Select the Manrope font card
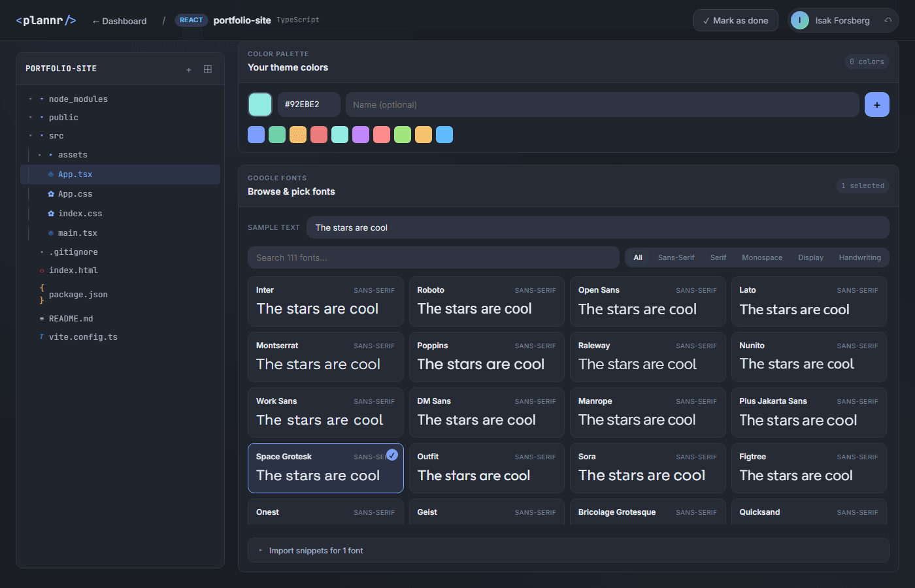The height and width of the screenshot is (588, 915). (648, 412)
